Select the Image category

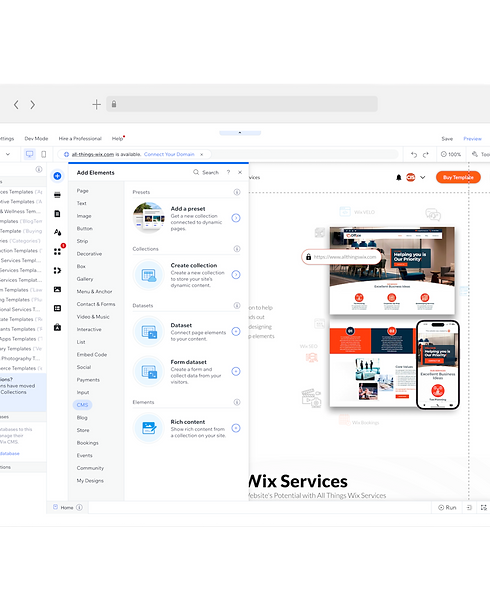(84, 216)
